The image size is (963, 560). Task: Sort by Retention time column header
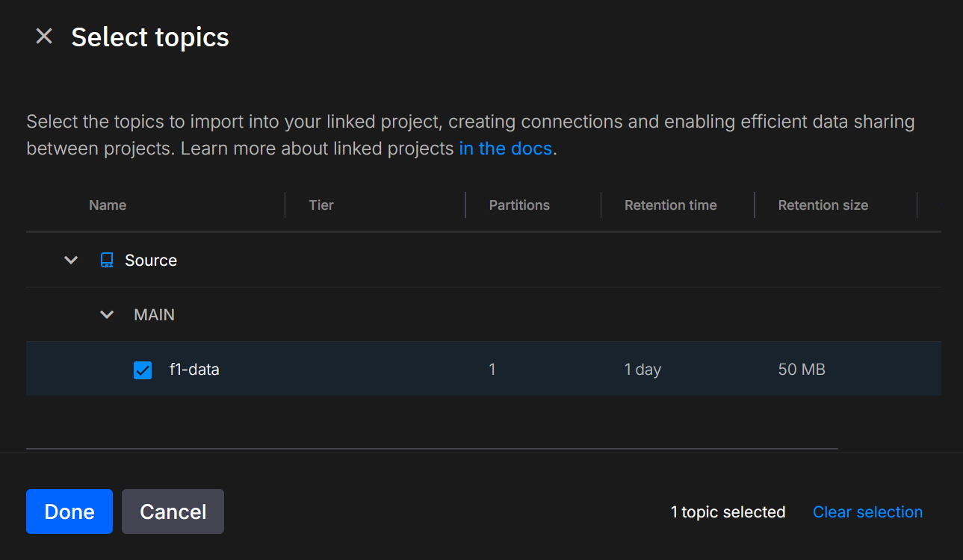(670, 205)
